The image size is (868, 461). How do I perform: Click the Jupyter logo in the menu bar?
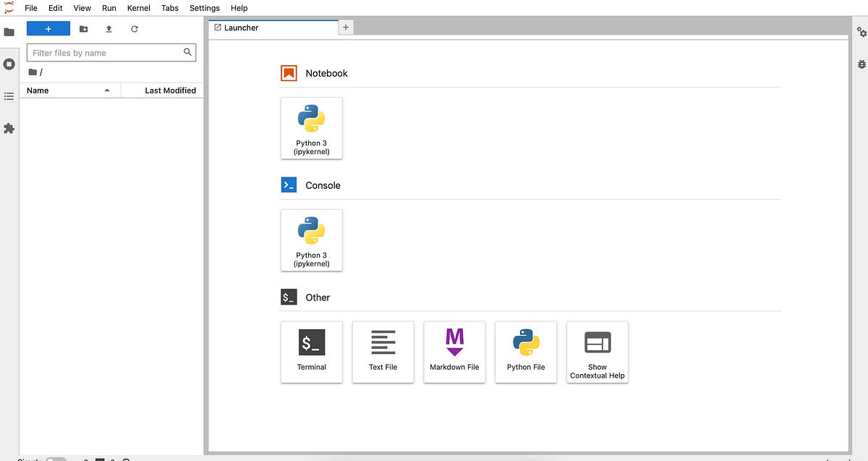[9, 7]
